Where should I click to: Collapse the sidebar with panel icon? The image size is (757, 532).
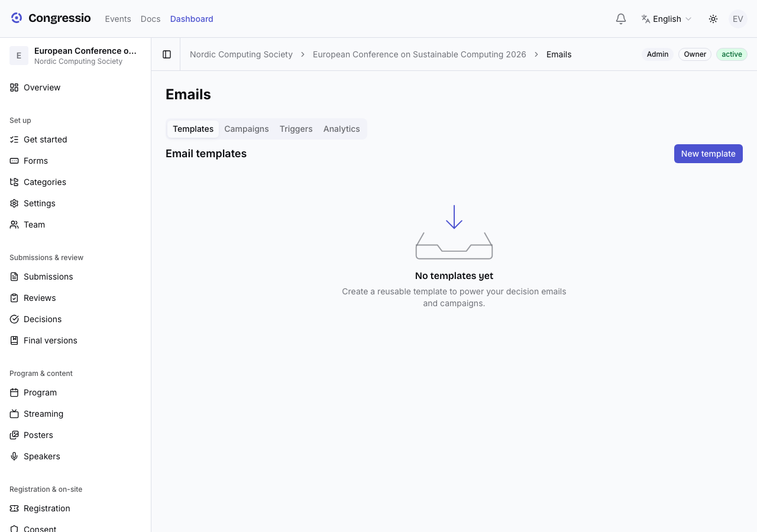tap(167, 54)
